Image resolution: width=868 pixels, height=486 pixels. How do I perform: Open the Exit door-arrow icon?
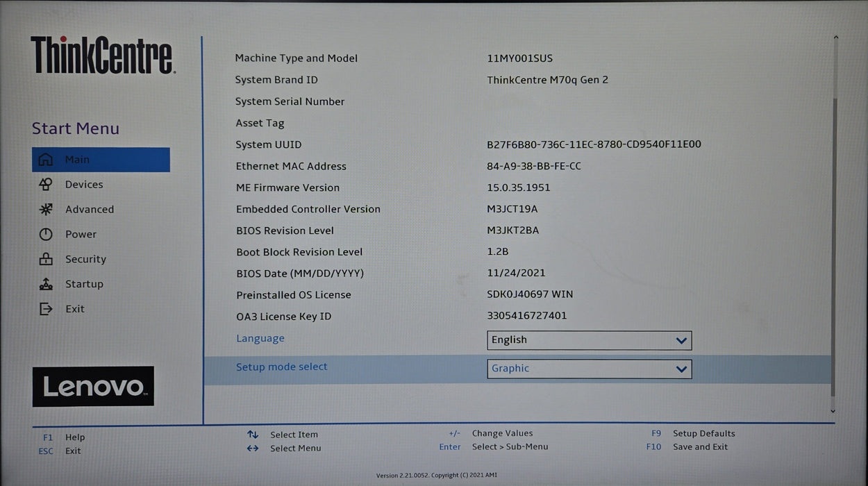click(46, 309)
